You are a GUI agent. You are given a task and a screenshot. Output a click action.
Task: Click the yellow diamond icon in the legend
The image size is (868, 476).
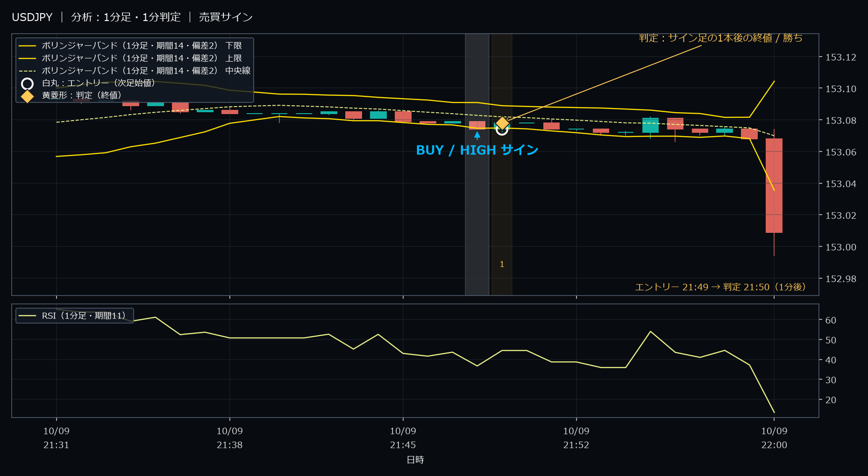(x=28, y=96)
